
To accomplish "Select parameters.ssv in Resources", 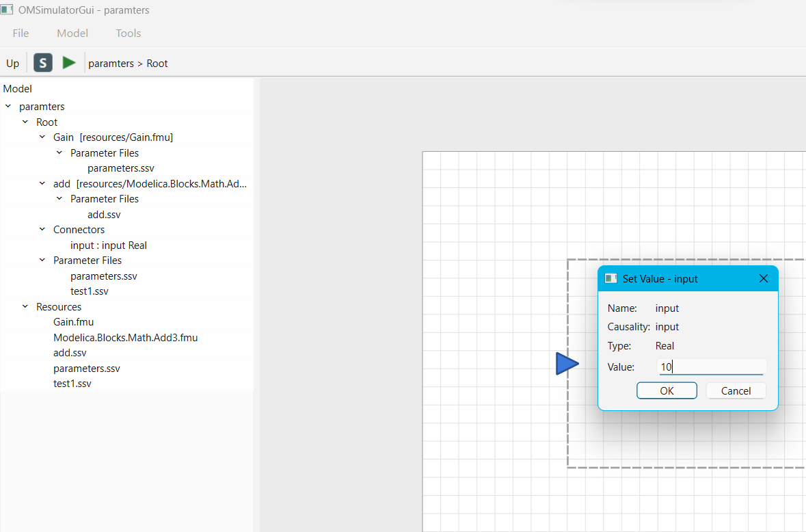I will [87, 368].
